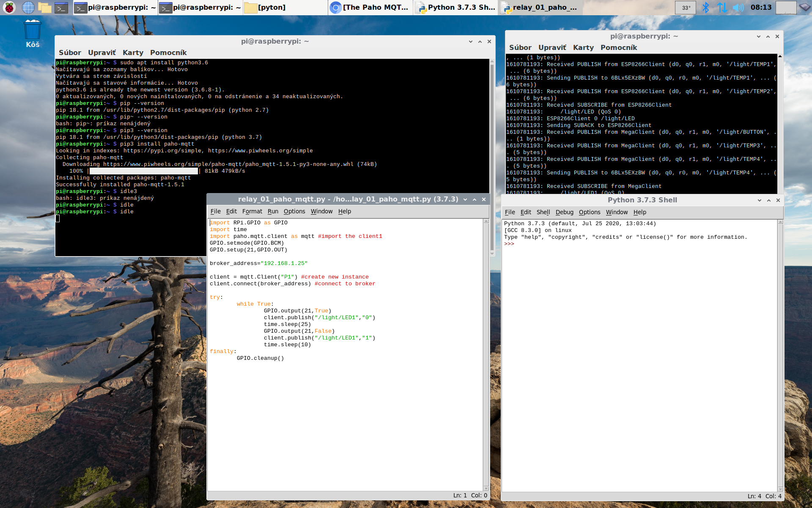Screen dimensions: 812x508
Task: Open the file manager folder icon
Action: point(44,7)
